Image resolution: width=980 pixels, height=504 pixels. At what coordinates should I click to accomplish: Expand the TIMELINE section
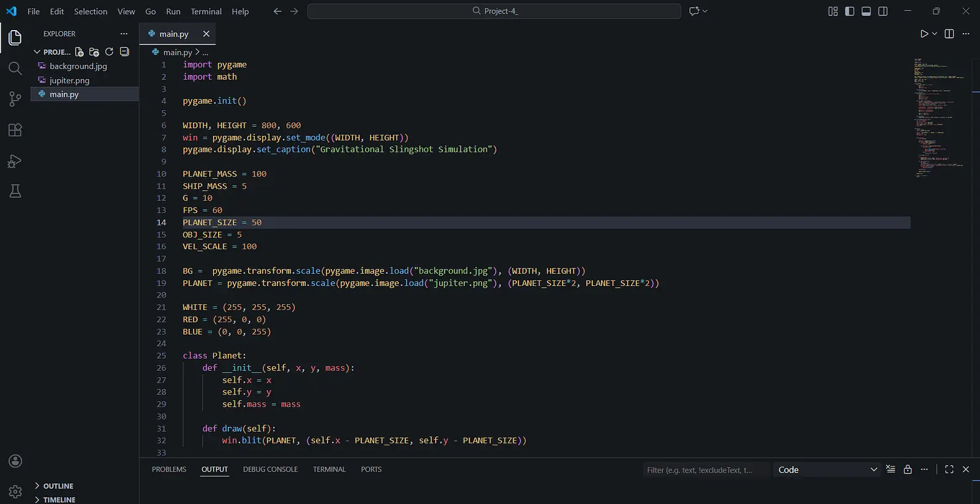pos(59,500)
